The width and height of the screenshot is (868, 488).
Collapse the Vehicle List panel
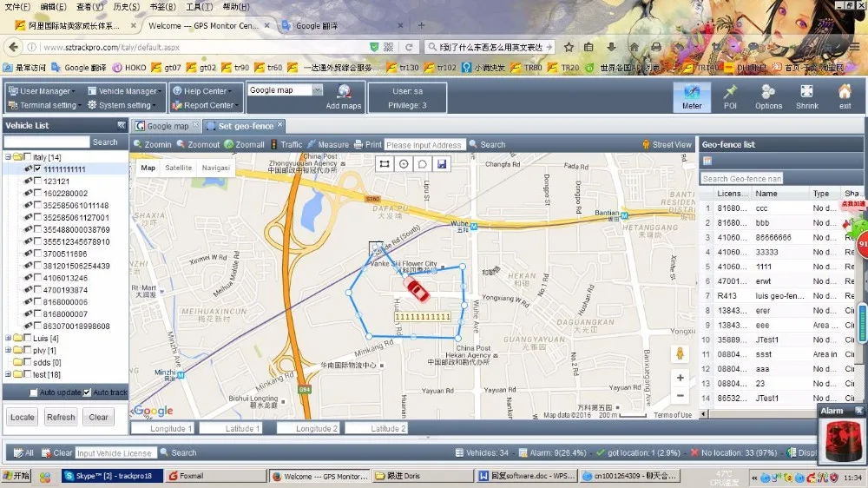coord(122,125)
